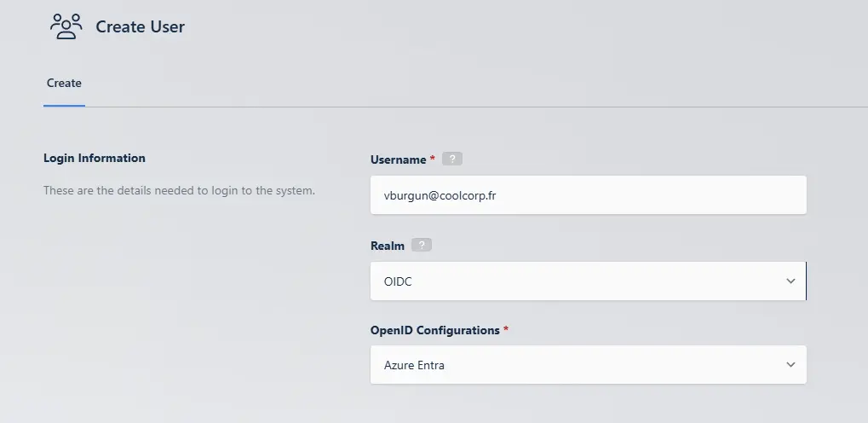
Task: Click the vburgun@coolcorp.fr text in Username
Action: [x=440, y=195]
